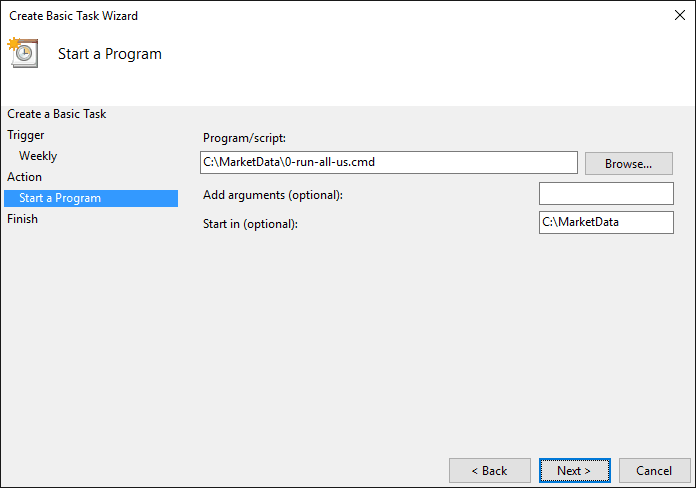Select the Weekly trigger sub-step
The width and height of the screenshot is (696, 488).
38,156
